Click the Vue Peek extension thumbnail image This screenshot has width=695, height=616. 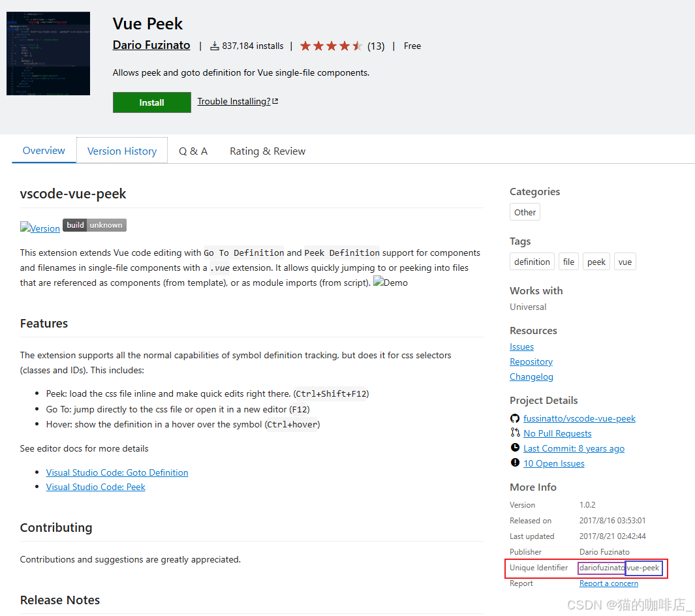pos(48,54)
